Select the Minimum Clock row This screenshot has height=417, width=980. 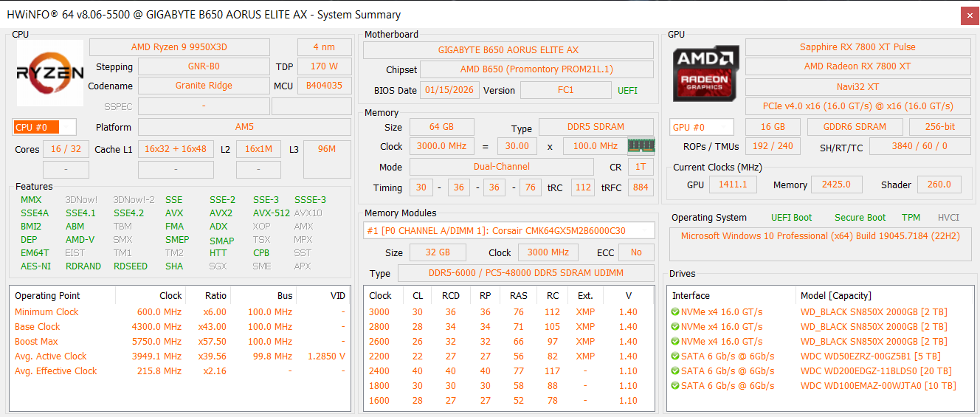[180, 311]
